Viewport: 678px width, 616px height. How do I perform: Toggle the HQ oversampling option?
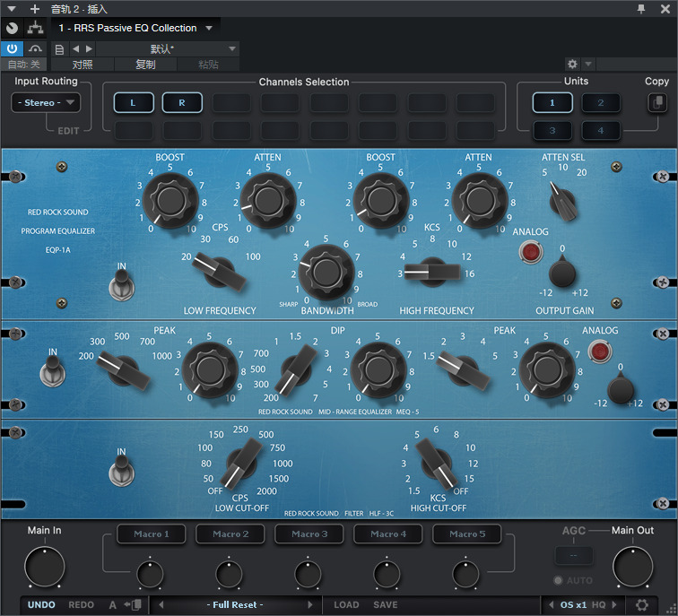coord(598,604)
